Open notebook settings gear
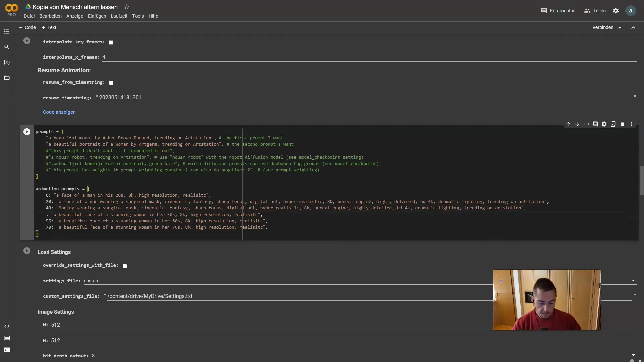This screenshot has width=644, height=362. click(616, 11)
